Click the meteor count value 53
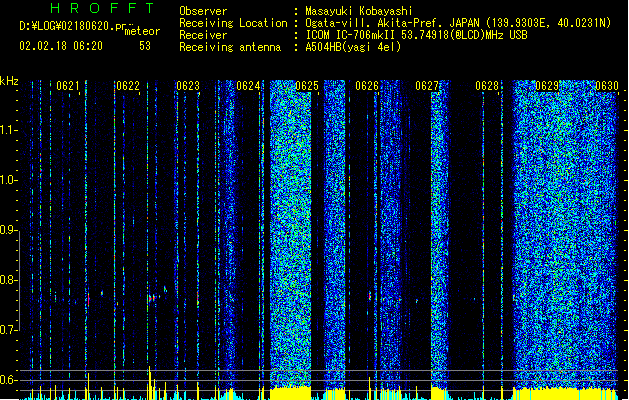Screen dimensions: 629x400 coord(145,46)
